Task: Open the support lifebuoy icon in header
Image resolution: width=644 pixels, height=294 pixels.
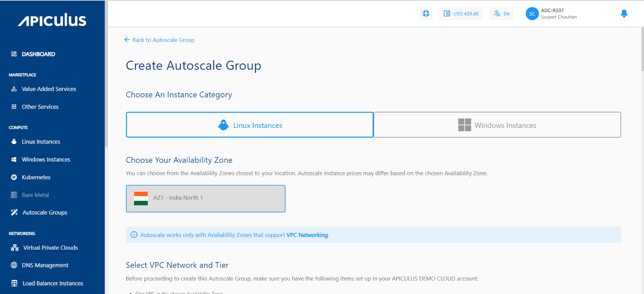Action: pyautogui.click(x=426, y=13)
